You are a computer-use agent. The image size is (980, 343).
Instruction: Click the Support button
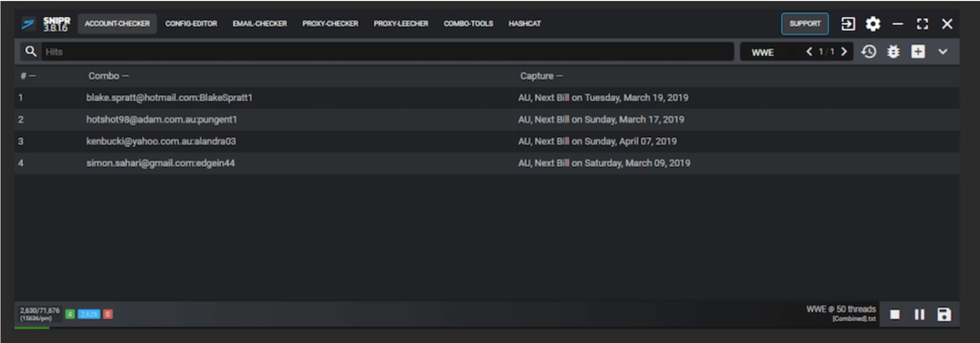point(805,23)
